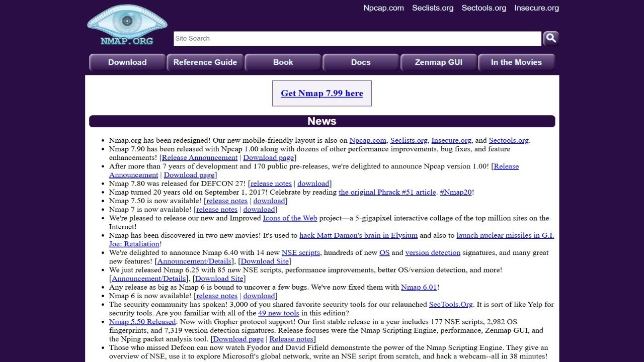This screenshot has height=362, width=644.
Task: Open hack Matt Damon's brain in Elysium
Action: (x=359, y=235)
